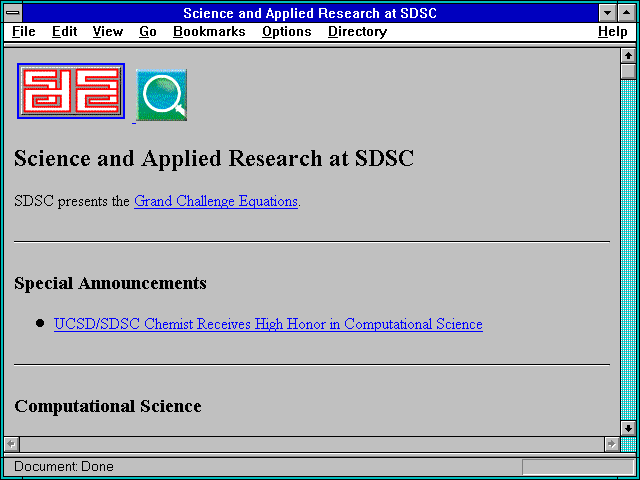The width and height of the screenshot is (640, 480).
Task: Click the 'SDSC presents the' text
Action: point(71,201)
